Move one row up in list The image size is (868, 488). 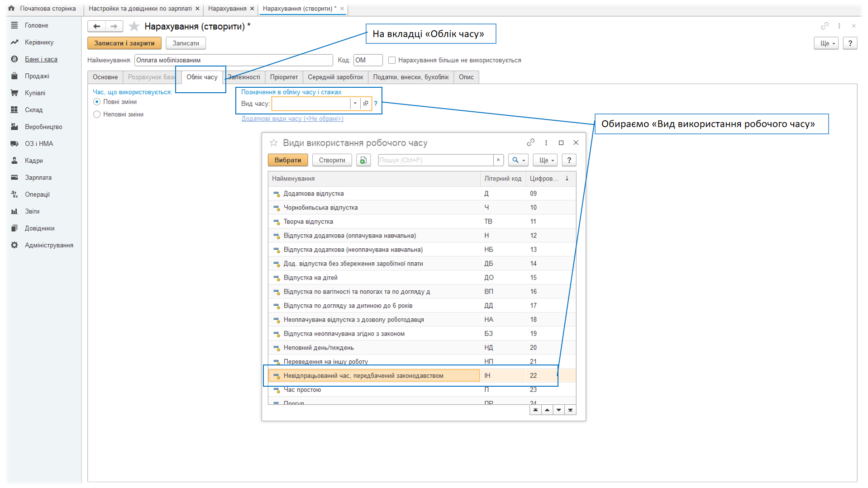(547, 410)
